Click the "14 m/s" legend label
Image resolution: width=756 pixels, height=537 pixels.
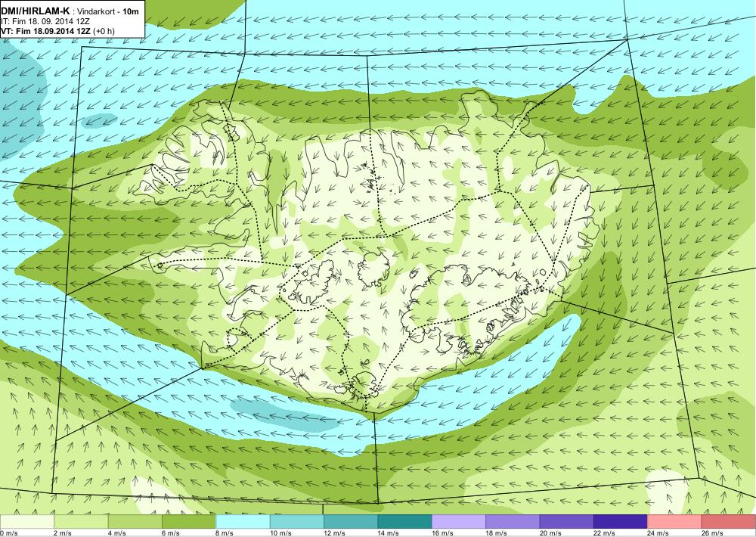click(x=389, y=533)
